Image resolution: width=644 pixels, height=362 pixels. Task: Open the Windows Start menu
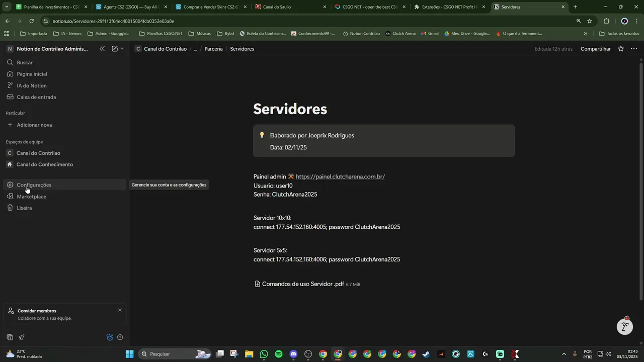[130, 354]
